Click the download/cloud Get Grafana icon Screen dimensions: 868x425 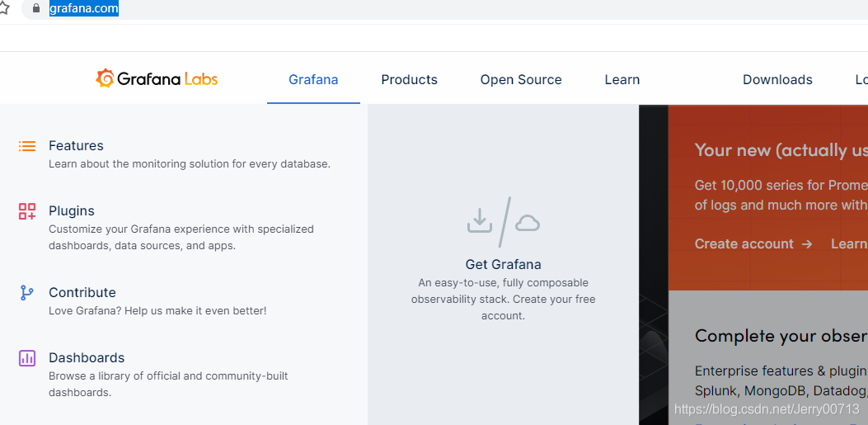click(503, 222)
